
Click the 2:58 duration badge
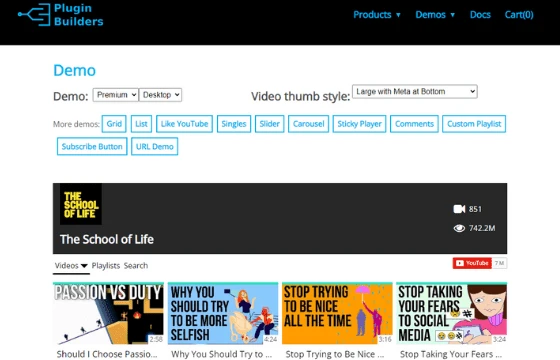156,339
